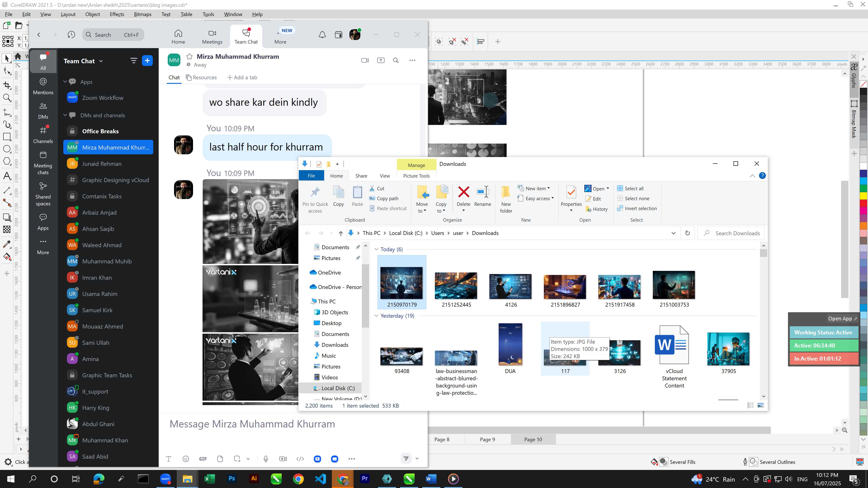The image size is (868, 488).
Task: Select the CorelDRAW Zoom tool
Action: point(7,98)
